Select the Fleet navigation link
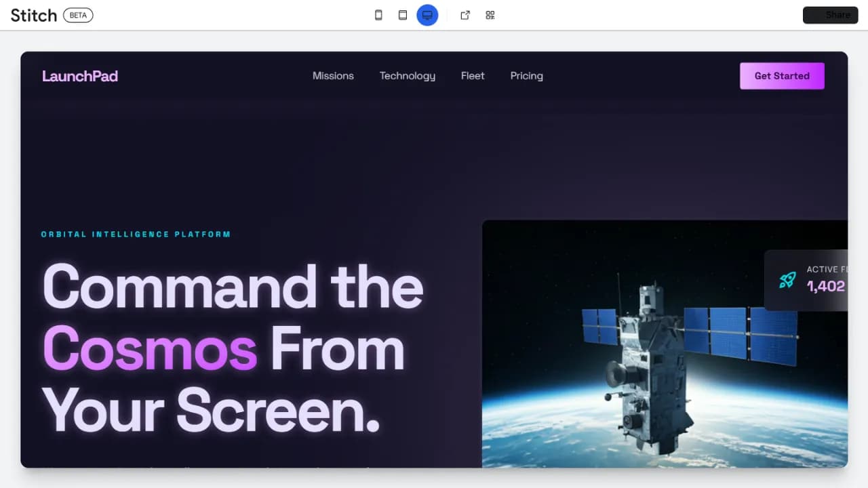 point(473,76)
